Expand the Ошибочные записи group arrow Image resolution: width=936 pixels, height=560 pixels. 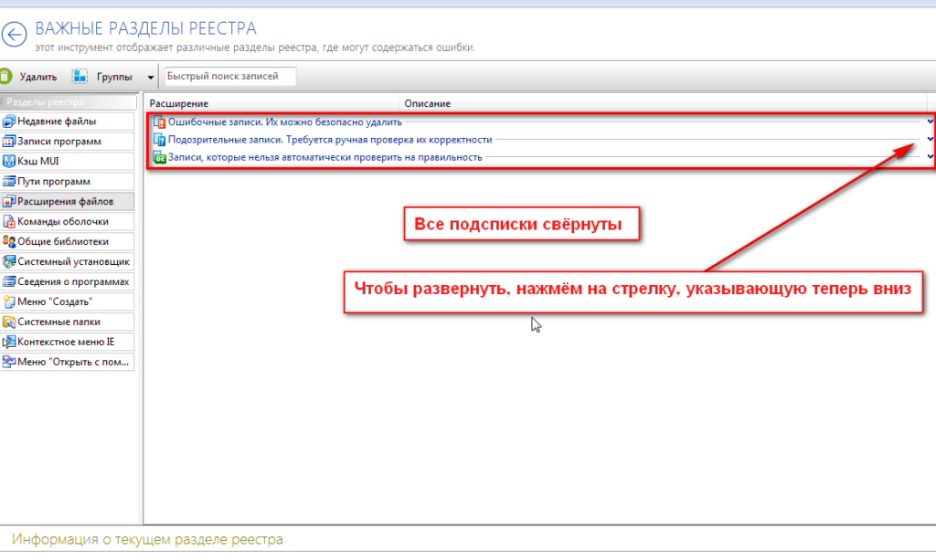[930, 122]
